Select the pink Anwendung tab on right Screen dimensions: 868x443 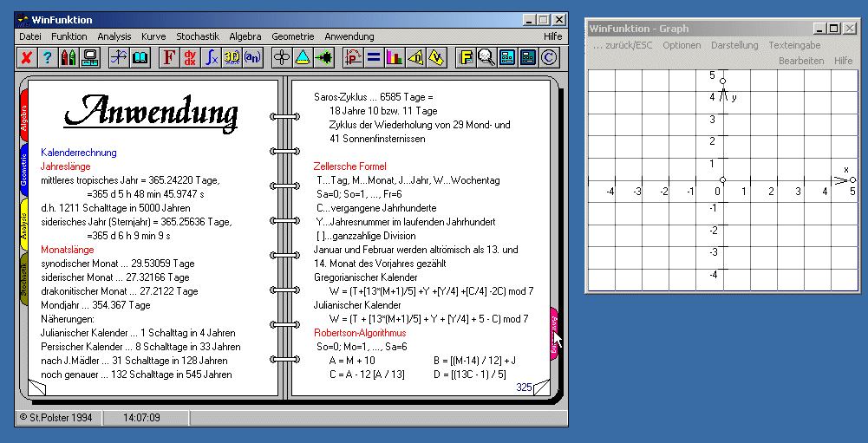(554, 334)
